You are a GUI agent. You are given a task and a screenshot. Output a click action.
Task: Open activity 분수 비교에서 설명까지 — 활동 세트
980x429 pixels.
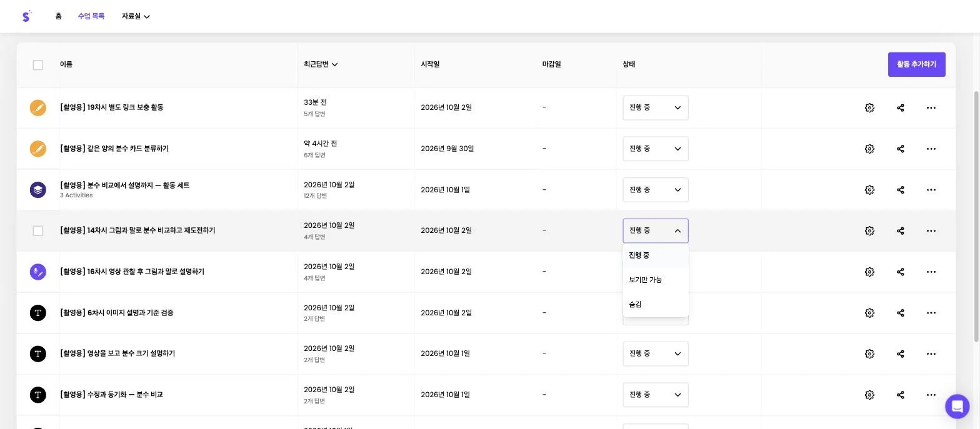(x=125, y=185)
